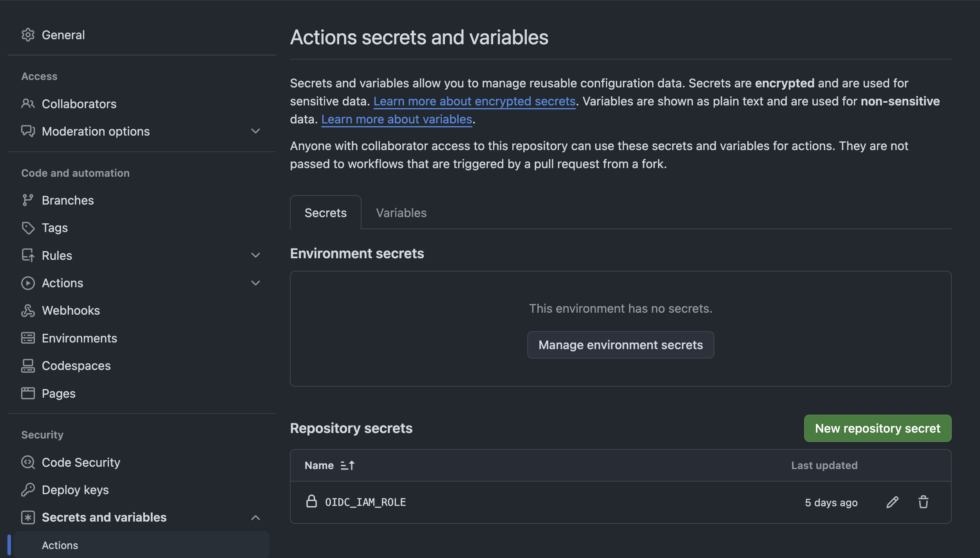Viewport: 980px width, 558px height.
Task: Click the Pages browser icon
Action: pyautogui.click(x=28, y=393)
